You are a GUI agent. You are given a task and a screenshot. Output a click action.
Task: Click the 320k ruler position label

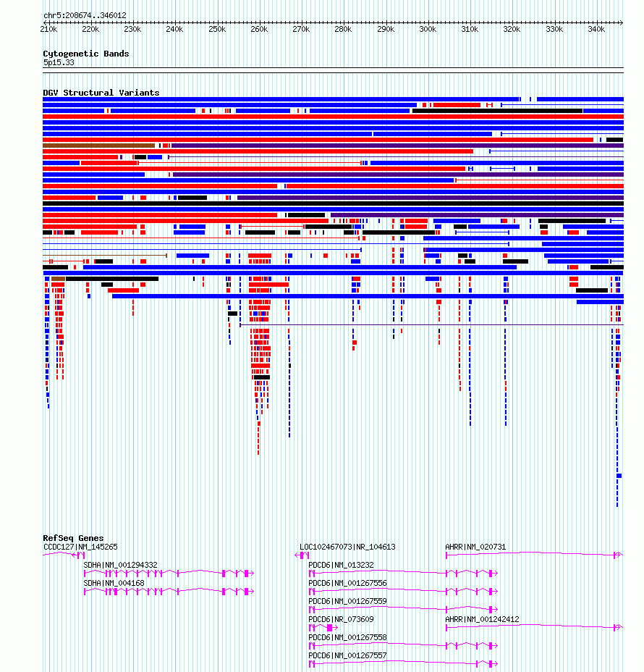pyautogui.click(x=512, y=29)
